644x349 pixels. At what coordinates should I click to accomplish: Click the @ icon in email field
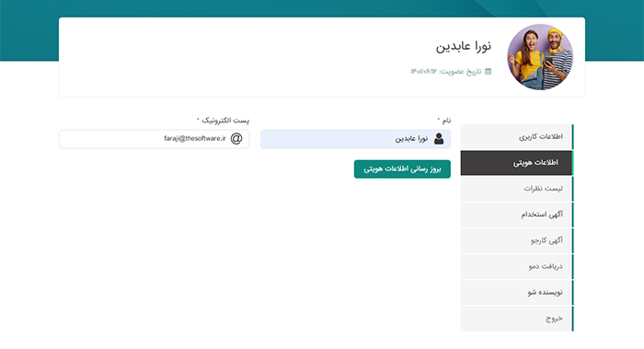pos(236,138)
